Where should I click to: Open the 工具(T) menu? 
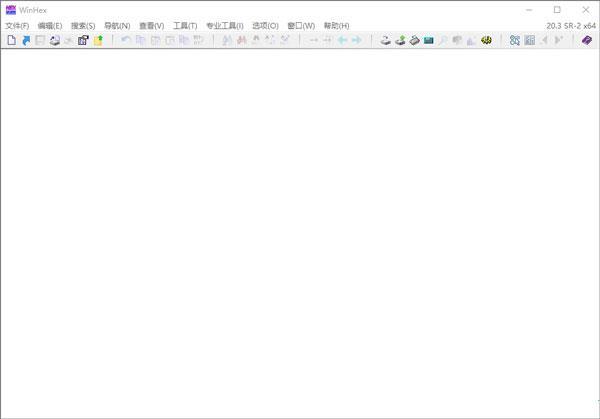pos(185,25)
